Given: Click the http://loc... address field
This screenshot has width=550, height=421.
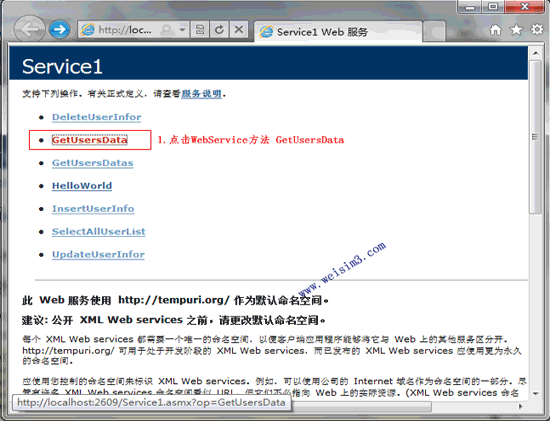Looking at the screenshot, I should (x=125, y=30).
